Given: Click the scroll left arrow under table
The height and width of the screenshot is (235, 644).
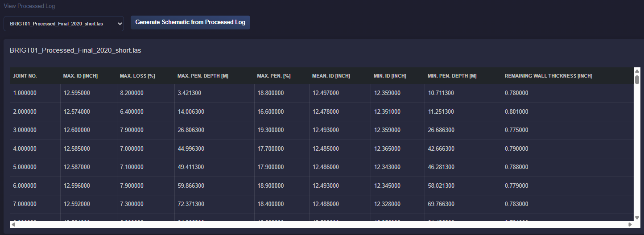Looking at the screenshot, I should (13, 225).
